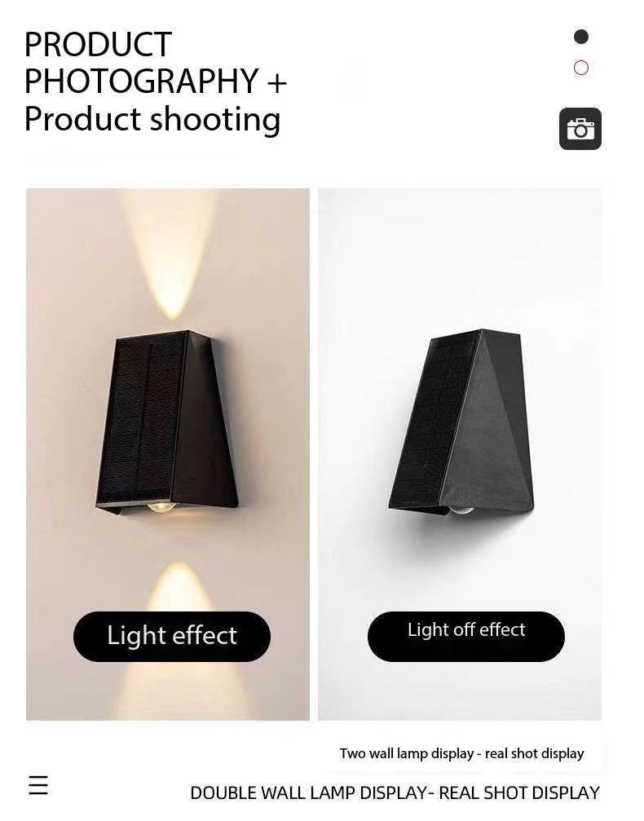Click the camera icon
This screenshot has height=821, width=644.
tap(580, 129)
